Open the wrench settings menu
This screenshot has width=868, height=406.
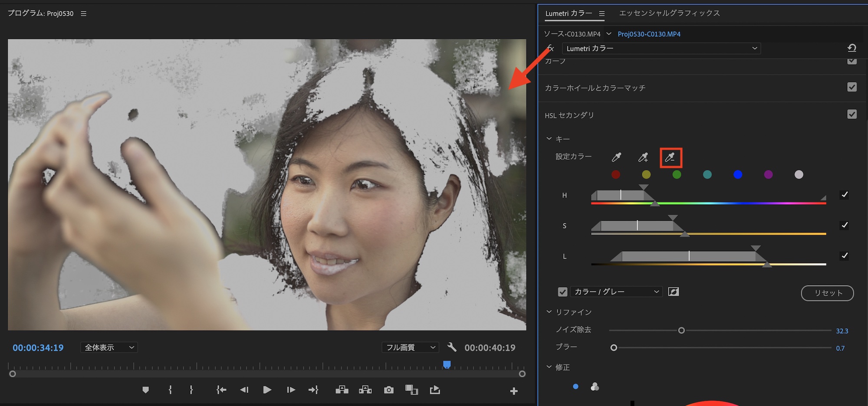(x=452, y=347)
